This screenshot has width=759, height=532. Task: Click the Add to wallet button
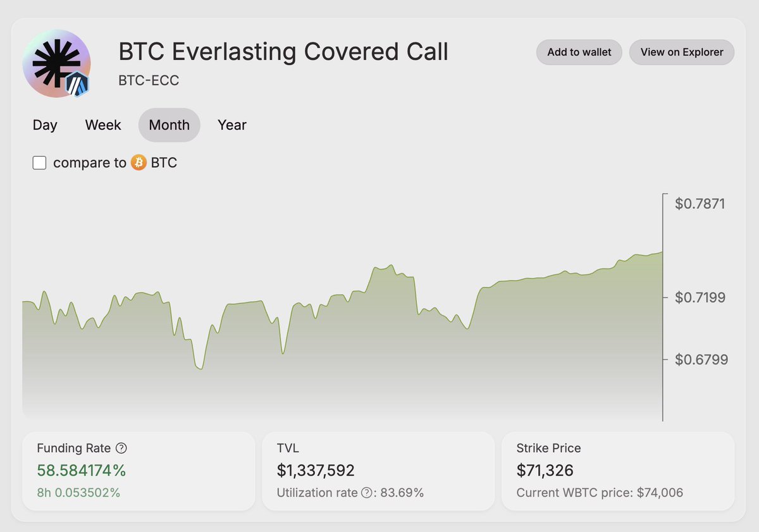579,53
